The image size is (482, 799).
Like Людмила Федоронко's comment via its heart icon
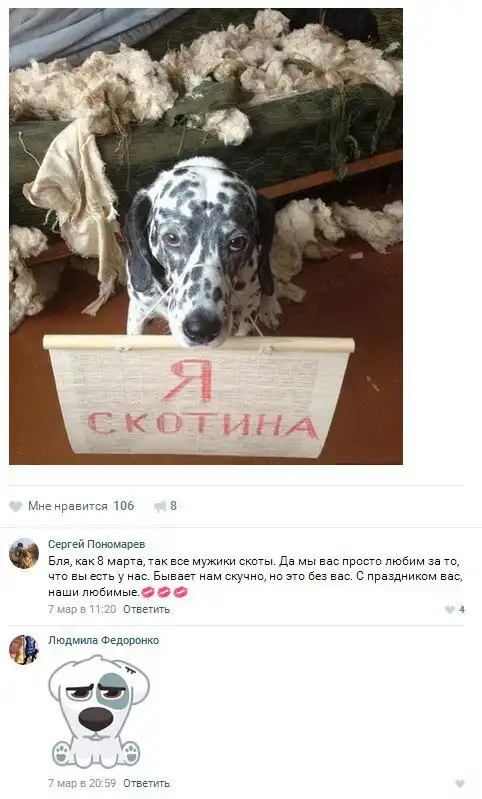click(x=460, y=784)
